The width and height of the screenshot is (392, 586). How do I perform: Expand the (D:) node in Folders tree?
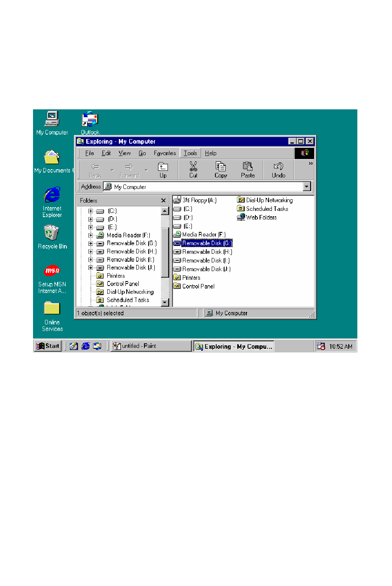pyautogui.click(x=90, y=219)
